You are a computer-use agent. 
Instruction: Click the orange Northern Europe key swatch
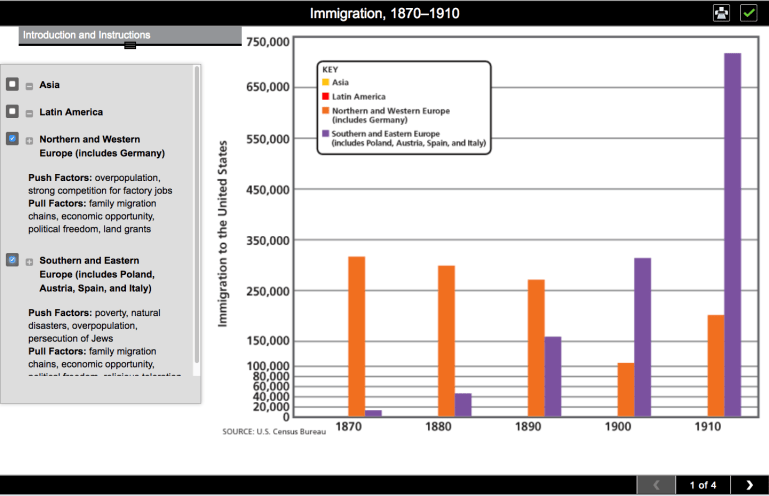[x=325, y=111]
